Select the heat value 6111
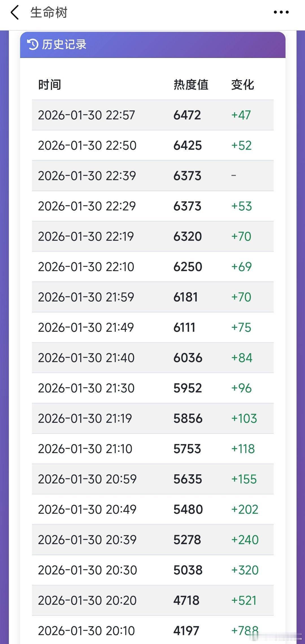305x644 pixels. tap(184, 328)
